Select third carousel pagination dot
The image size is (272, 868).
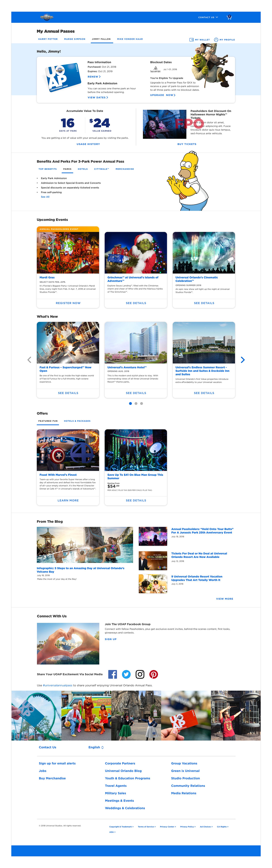(141, 403)
